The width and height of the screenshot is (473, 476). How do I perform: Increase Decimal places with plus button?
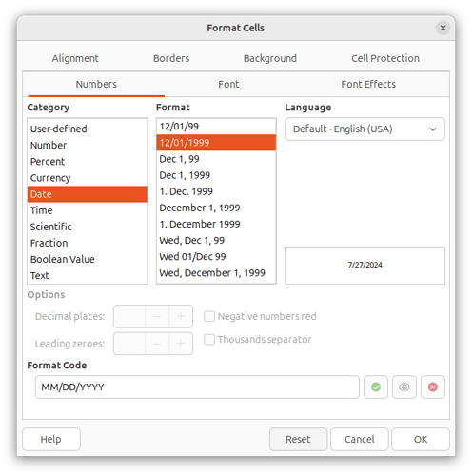(181, 316)
